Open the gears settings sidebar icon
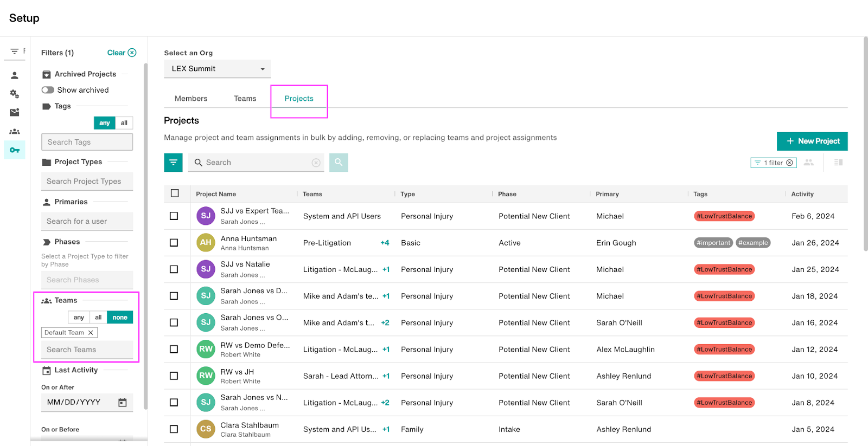This screenshot has height=446, width=868. click(15, 94)
